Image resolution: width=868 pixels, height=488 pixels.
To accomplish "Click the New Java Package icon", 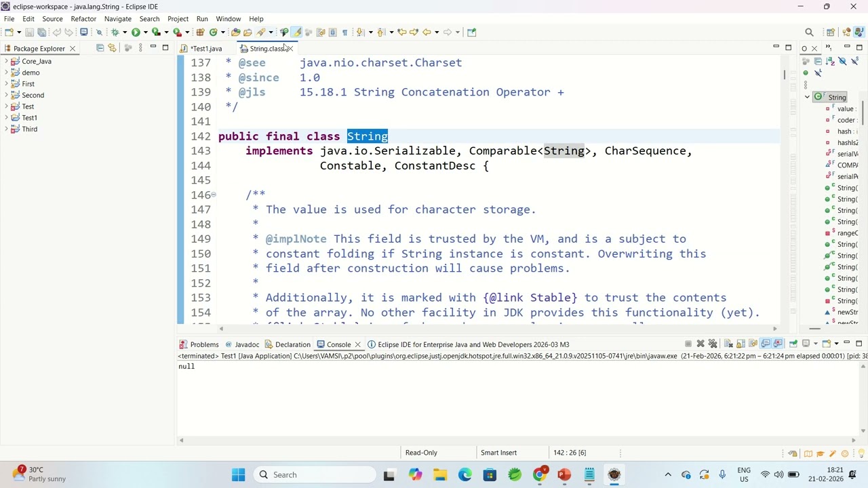I will tap(200, 32).
